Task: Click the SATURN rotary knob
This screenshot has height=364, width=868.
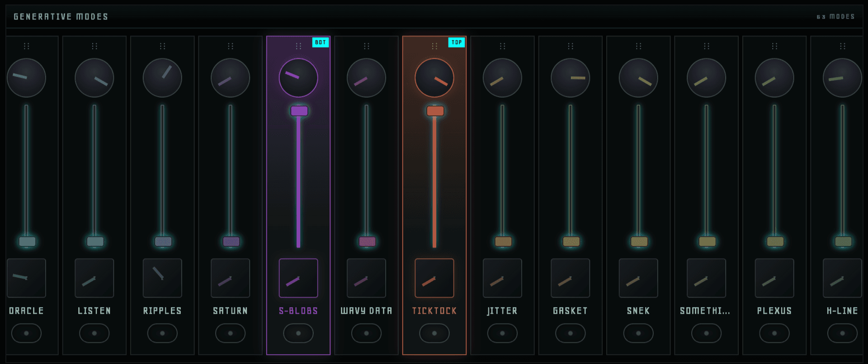Action: [x=231, y=78]
